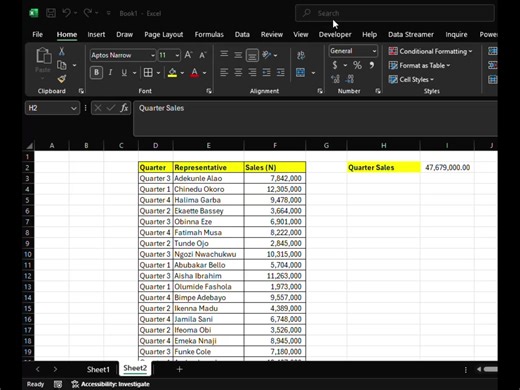Open font size dropdown
Image resolution: width=520 pixels, height=390 pixels.
pos(177,55)
